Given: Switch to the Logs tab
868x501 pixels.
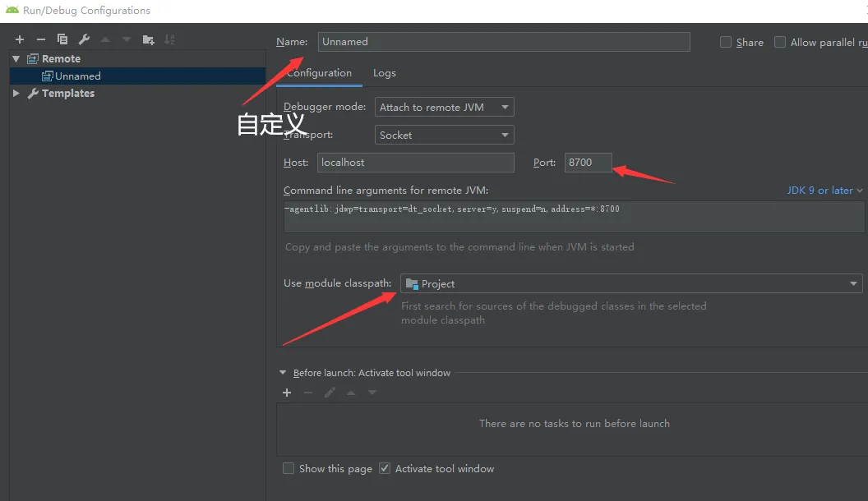Looking at the screenshot, I should pos(384,73).
